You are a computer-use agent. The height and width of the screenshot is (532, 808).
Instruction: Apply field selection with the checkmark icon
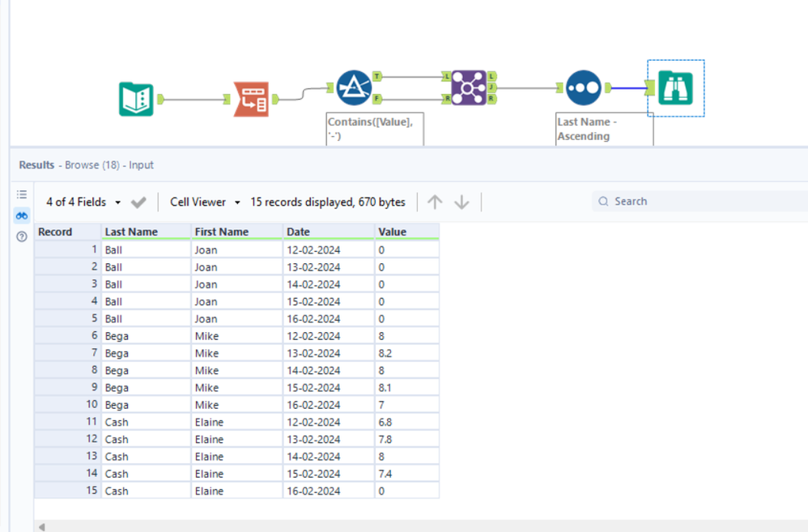[x=138, y=202]
